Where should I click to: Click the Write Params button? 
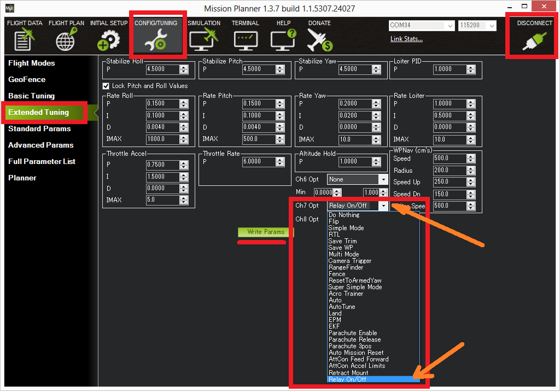(266, 232)
